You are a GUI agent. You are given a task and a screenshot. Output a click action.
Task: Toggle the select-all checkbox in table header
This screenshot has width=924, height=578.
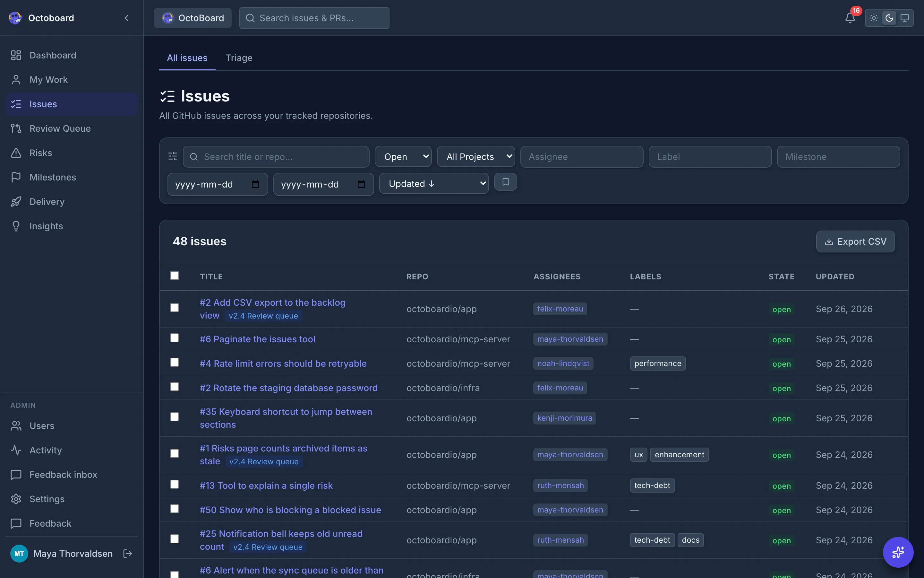click(175, 276)
